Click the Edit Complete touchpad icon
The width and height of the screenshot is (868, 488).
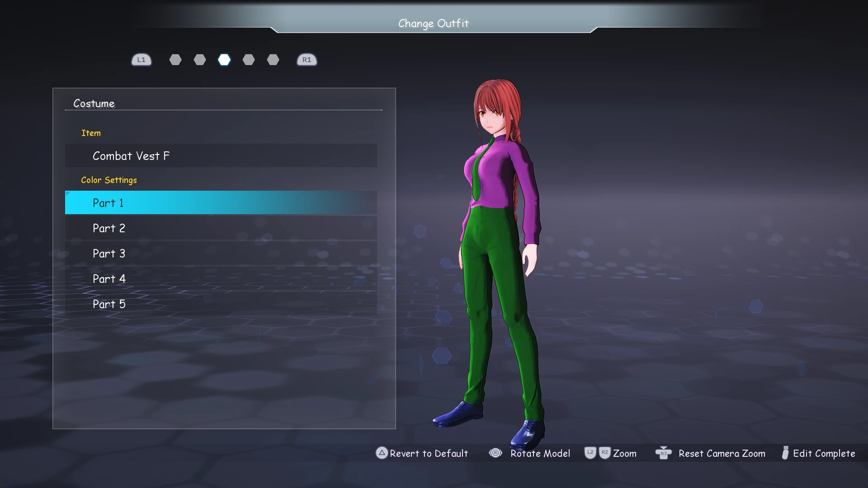coord(785,453)
